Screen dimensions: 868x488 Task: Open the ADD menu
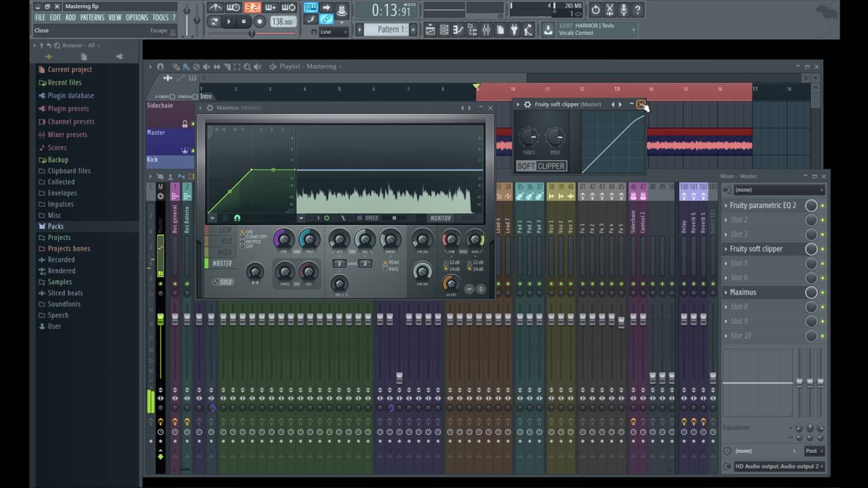[x=71, y=18]
